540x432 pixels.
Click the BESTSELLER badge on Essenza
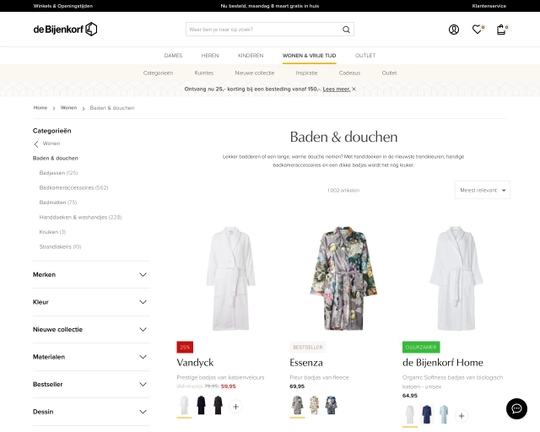coord(308,347)
